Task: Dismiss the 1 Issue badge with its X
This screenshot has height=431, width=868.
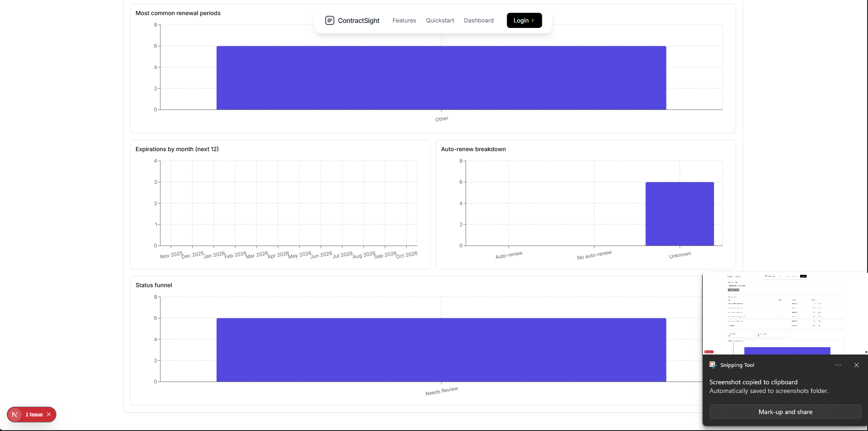Action: pyautogui.click(x=49, y=415)
